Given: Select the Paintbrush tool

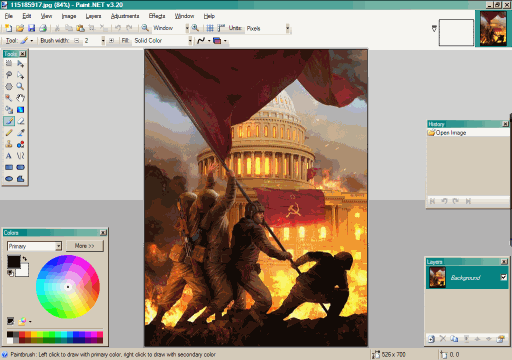Looking at the screenshot, I should 9,121.
